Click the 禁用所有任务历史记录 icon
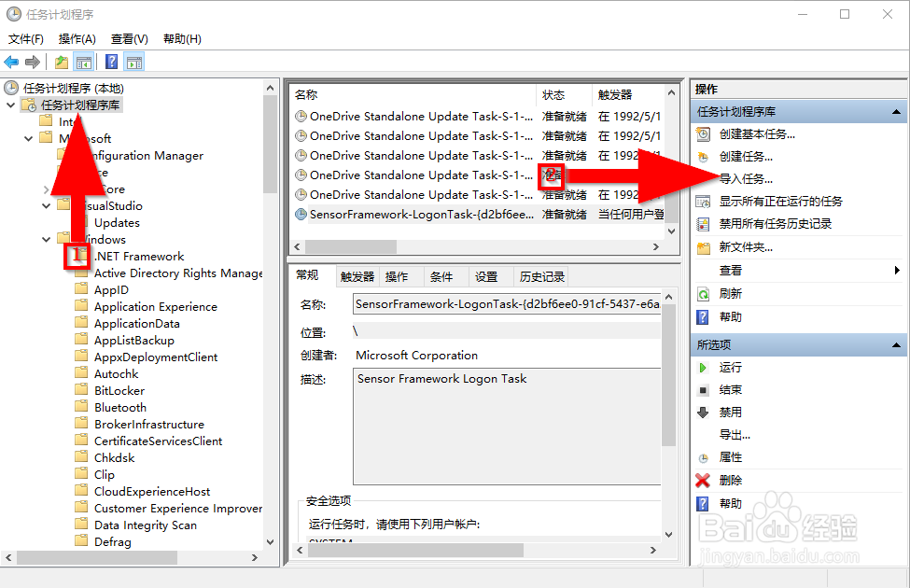 (703, 224)
